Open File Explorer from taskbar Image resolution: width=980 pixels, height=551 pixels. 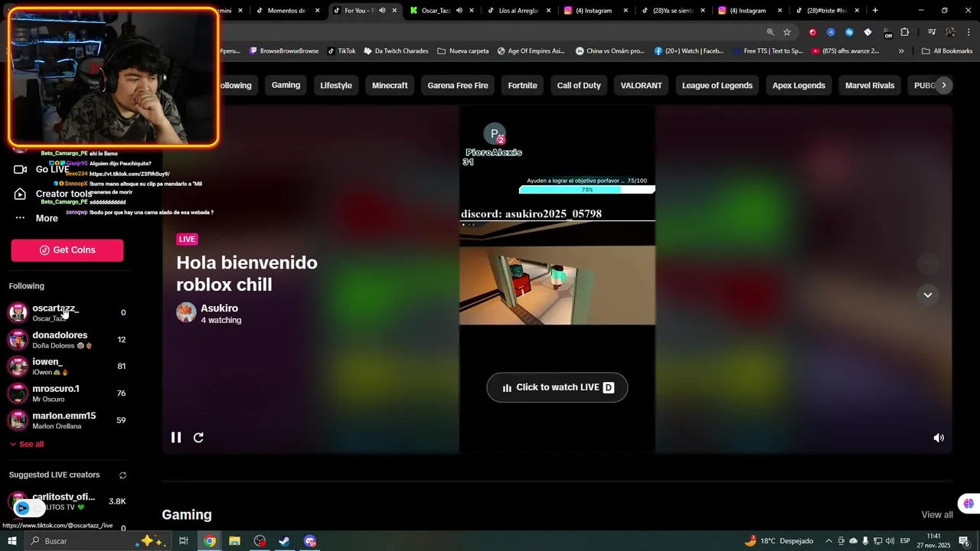pyautogui.click(x=234, y=541)
